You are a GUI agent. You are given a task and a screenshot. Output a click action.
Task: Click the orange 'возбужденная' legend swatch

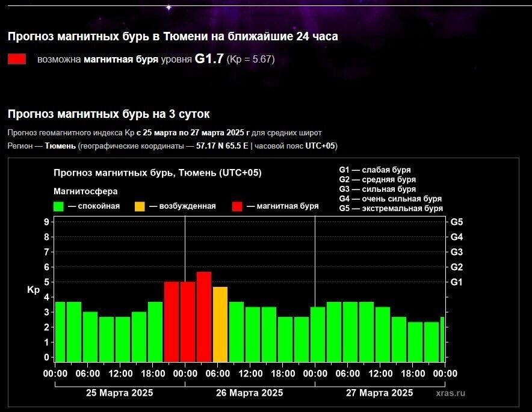140,206
